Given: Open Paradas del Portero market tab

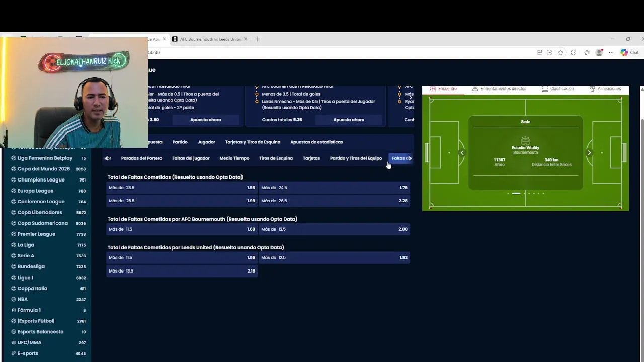Looking at the screenshot, I should pos(141,158).
